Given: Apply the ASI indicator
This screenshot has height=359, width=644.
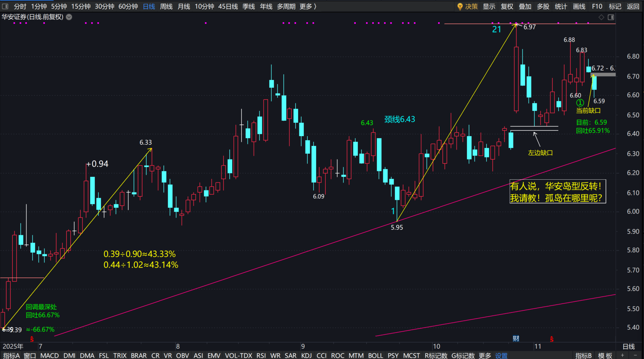Looking at the screenshot, I should pos(198,355).
